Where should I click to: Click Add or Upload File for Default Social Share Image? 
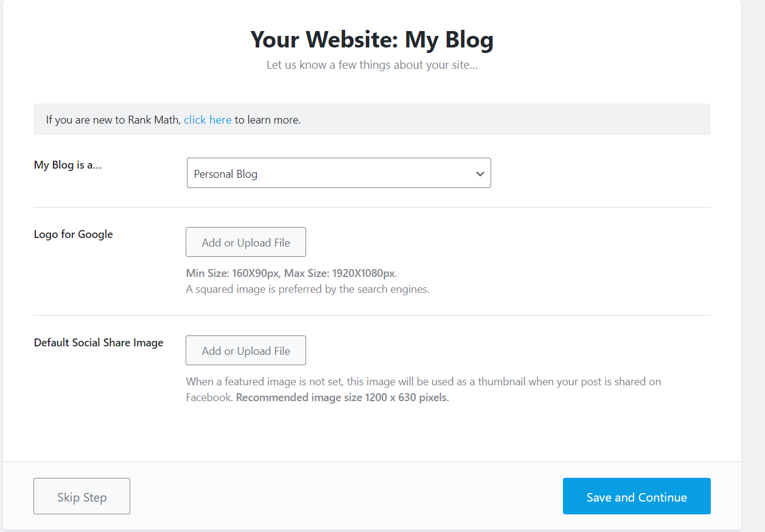pyautogui.click(x=246, y=351)
